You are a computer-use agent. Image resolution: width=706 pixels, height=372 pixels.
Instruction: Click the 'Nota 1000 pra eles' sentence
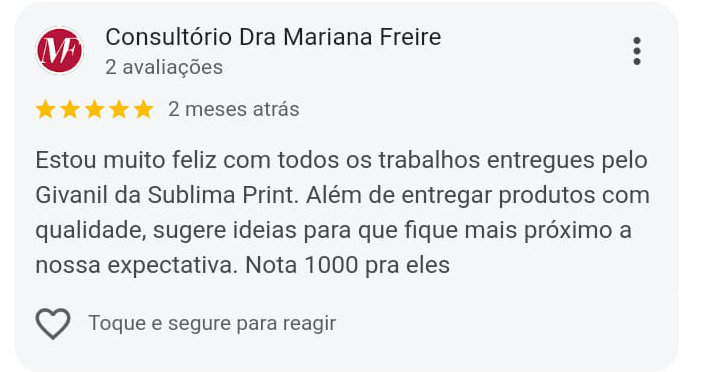point(348,265)
